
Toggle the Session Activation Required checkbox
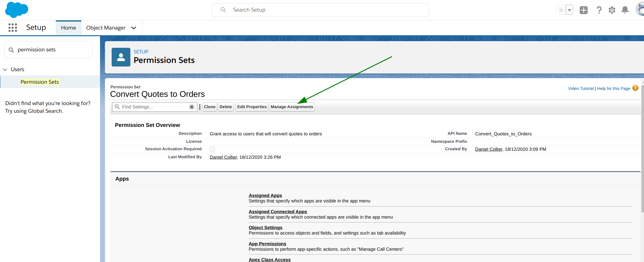tap(212, 149)
